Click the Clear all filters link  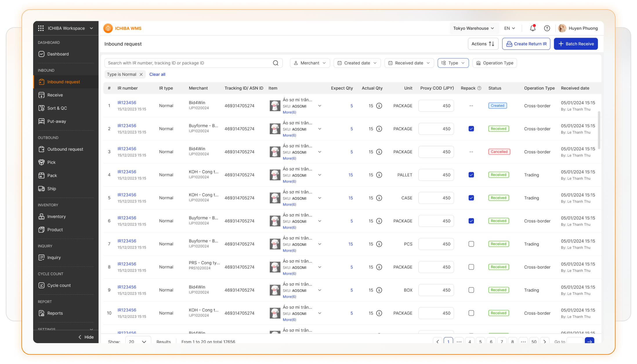(157, 74)
